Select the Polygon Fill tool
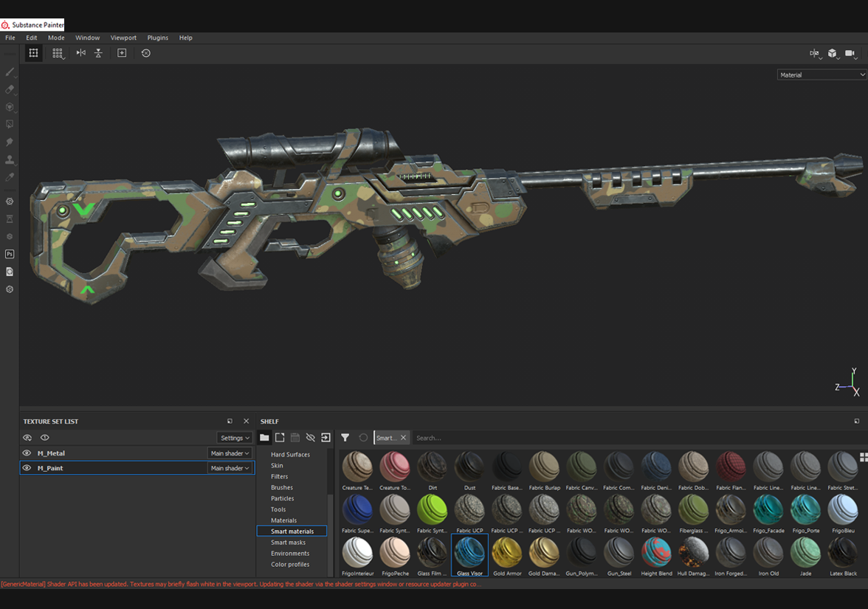The image size is (868, 609). pyautogui.click(x=10, y=124)
